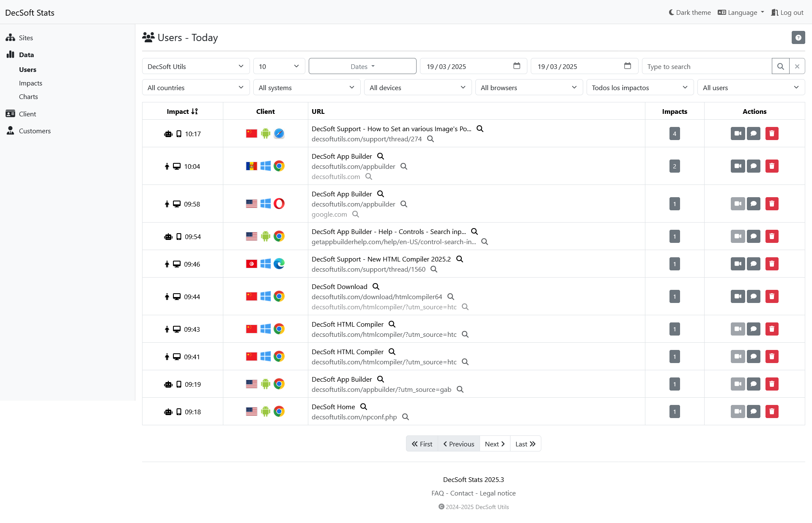The width and height of the screenshot is (812, 523).
Task: Open the chat bubble action on the 09:58 row
Action: 754,204
